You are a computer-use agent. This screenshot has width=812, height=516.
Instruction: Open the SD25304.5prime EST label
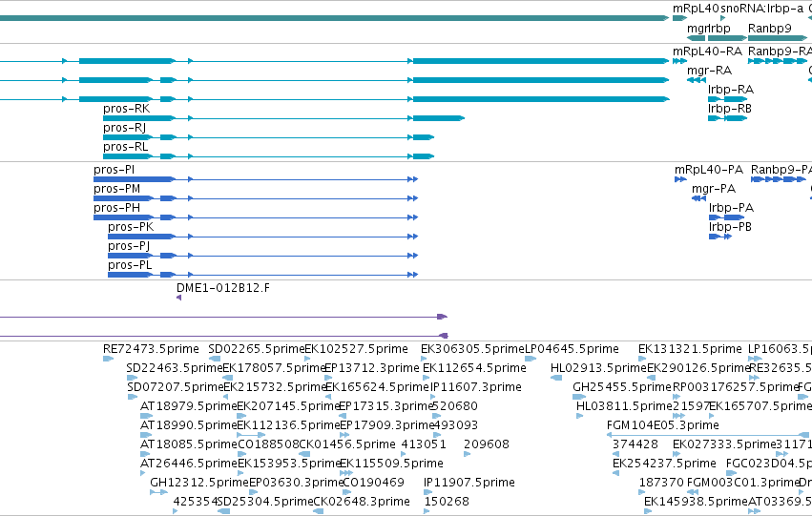[265, 502]
